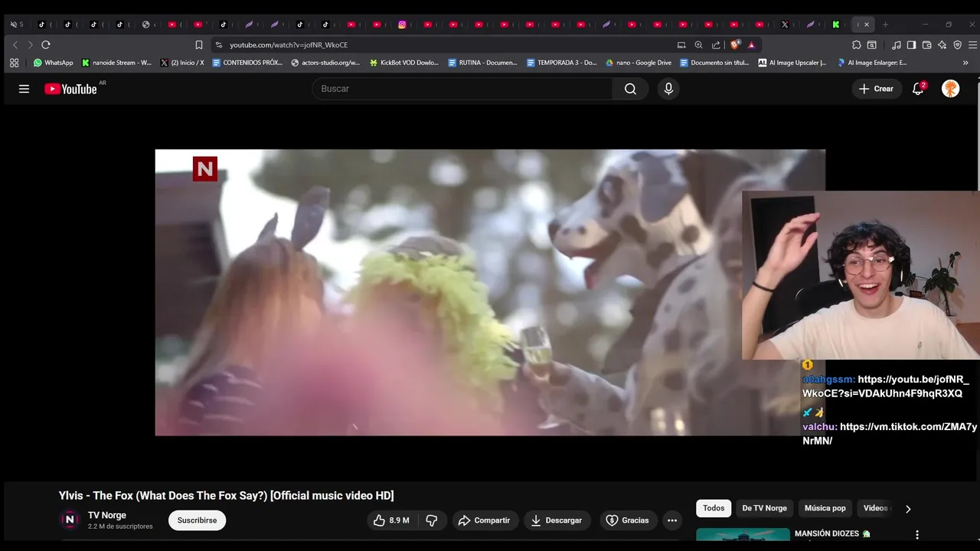Click the browser back arrow

(15, 45)
